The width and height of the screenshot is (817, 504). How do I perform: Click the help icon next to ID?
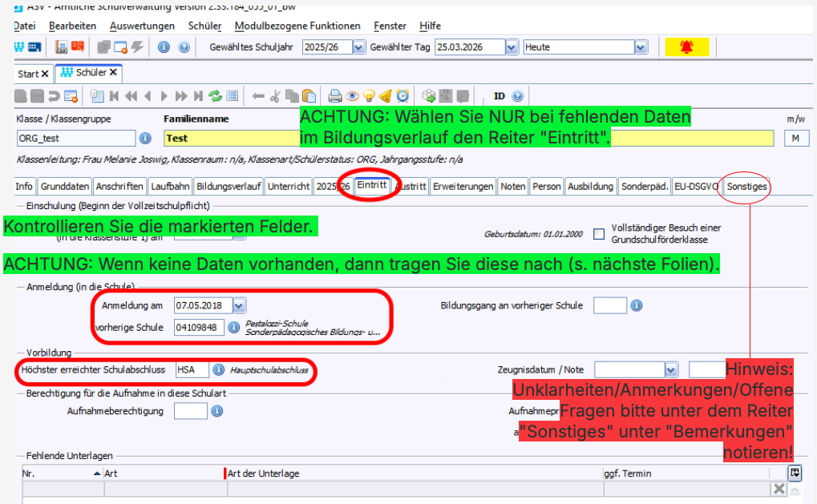tap(517, 96)
